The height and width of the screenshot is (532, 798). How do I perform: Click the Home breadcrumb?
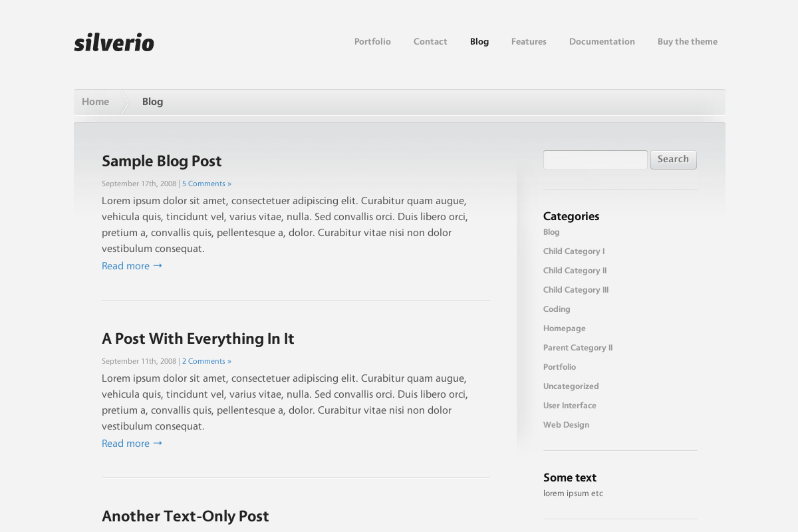(x=95, y=102)
